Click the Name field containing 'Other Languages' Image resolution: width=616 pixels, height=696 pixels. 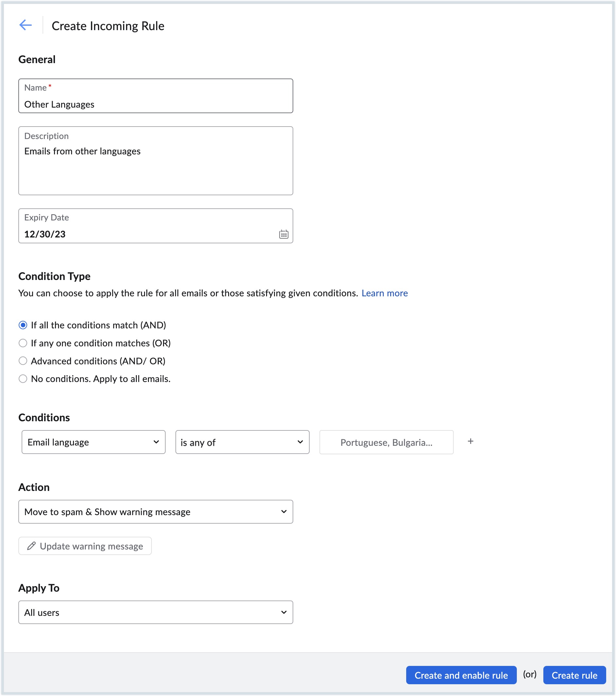pos(156,104)
